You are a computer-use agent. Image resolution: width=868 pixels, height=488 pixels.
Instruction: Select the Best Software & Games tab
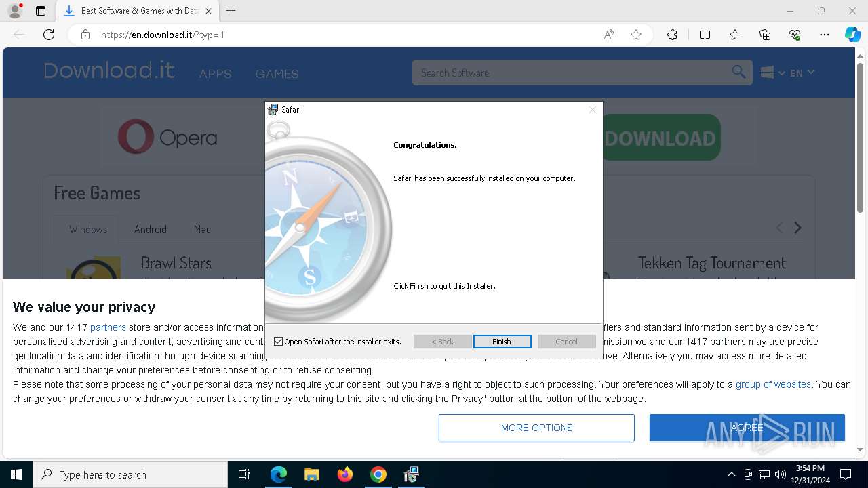(138, 11)
